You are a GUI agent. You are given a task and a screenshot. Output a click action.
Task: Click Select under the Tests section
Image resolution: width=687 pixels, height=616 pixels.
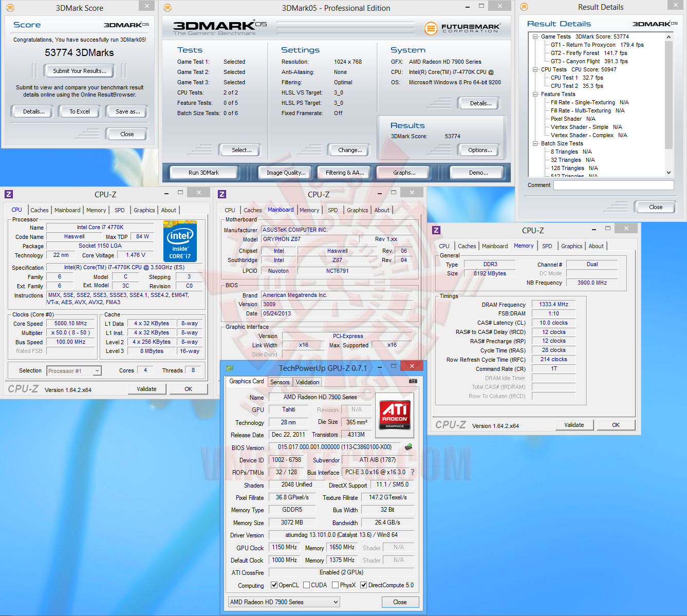(242, 150)
